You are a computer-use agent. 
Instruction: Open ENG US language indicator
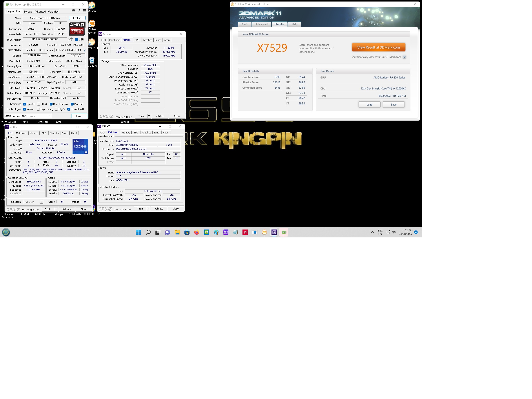coord(380,232)
